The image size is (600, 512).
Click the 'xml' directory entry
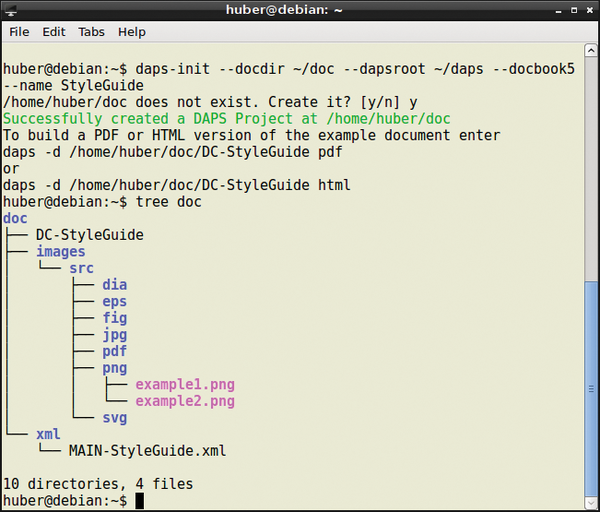coord(48,434)
